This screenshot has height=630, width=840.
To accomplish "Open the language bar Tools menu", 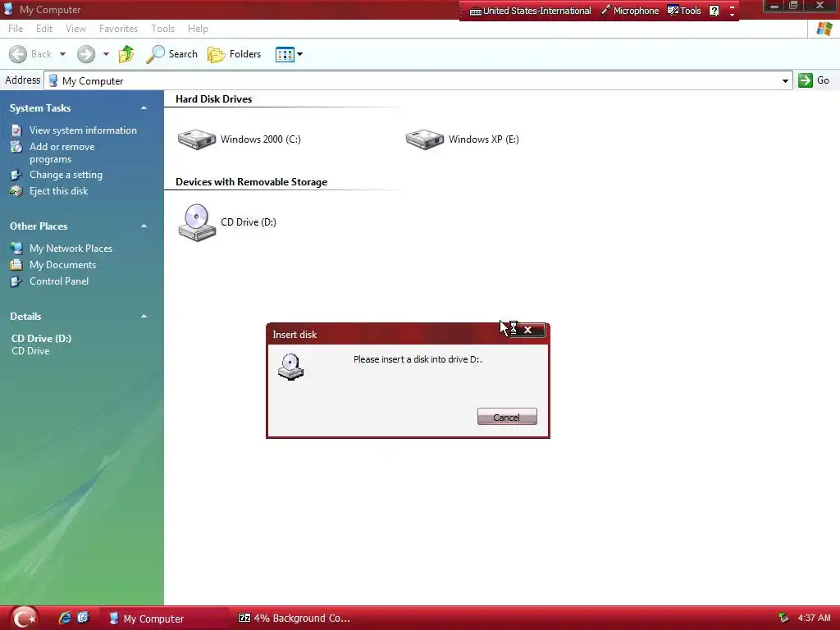I will click(684, 11).
